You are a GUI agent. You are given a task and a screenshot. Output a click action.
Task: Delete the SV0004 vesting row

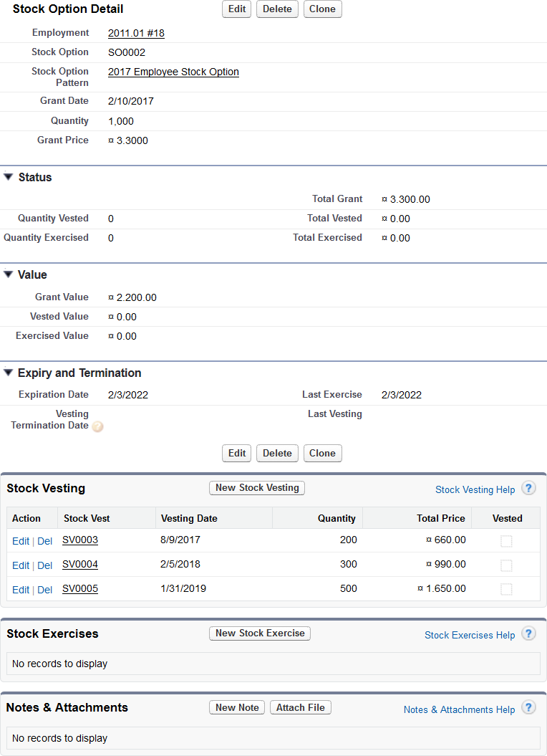tap(44, 565)
